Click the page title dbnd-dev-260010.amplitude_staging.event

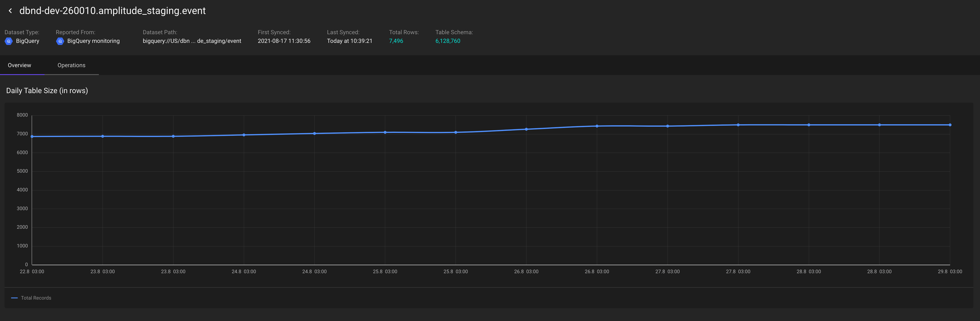click(x=112, y=11)
